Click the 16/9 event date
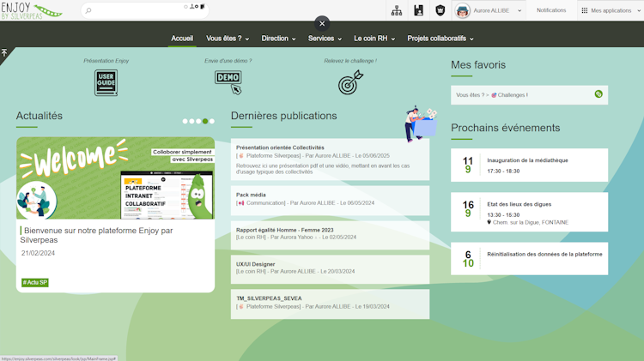Viewport: 644px width, 361px height. (x=468, y=209)
